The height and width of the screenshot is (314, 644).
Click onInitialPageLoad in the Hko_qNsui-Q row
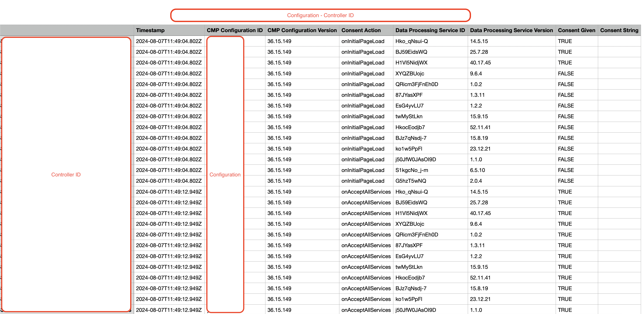tap(363, 41)
